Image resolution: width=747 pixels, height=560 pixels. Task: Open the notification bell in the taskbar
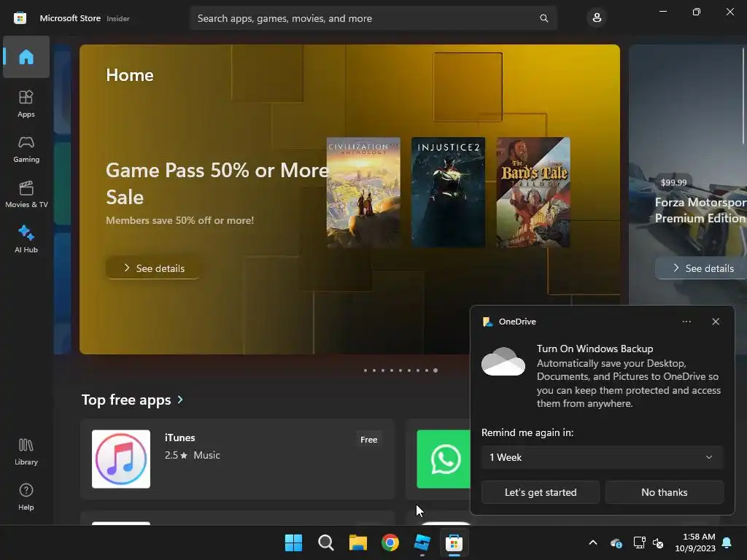727,542
